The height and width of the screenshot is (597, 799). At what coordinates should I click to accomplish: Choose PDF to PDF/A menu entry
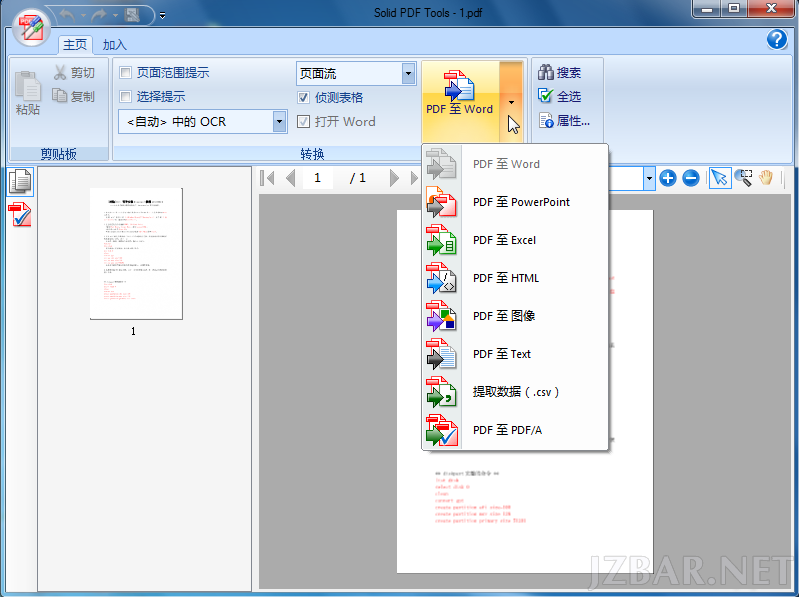515,430
